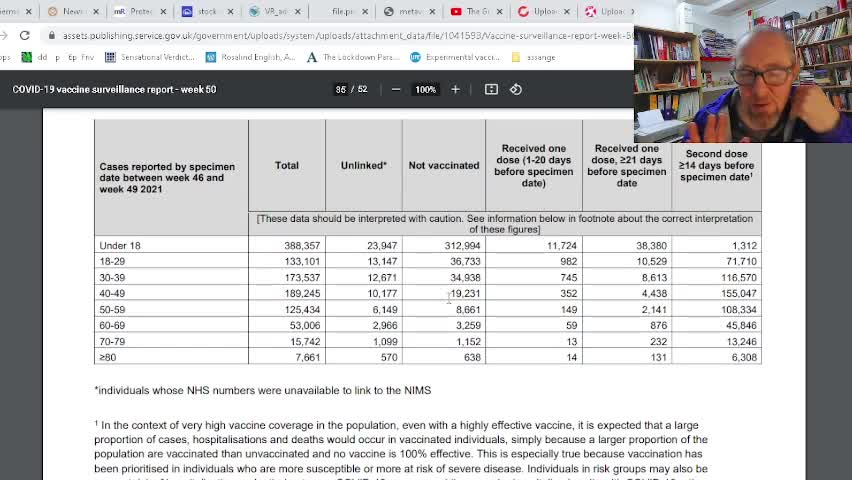Image resolution: width=852 pixels, height=480 pixels.
Task: Close the 'file.pr' tab
Action: coord(365,11)
